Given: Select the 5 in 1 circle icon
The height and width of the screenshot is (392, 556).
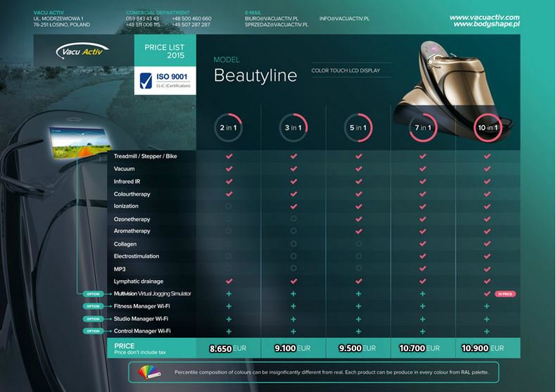Looking at the screenshot, I should 358,127.
